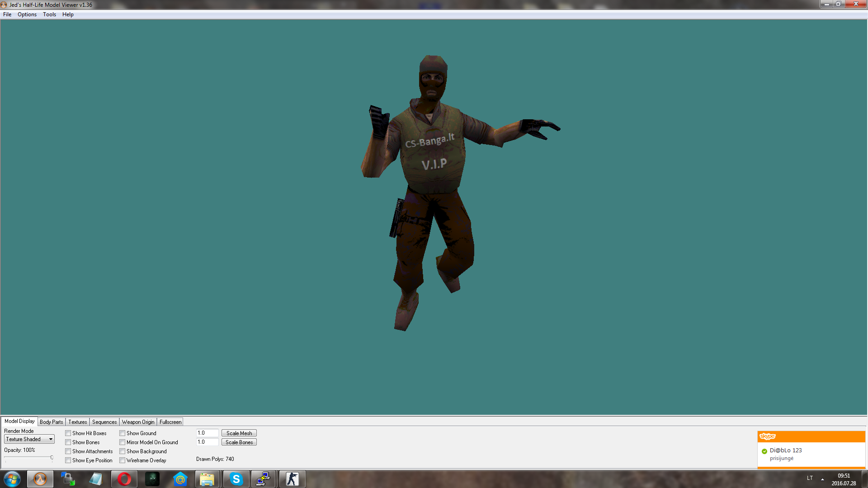
Task: Open the notepad-style taskbar icon
Action: 96,479
